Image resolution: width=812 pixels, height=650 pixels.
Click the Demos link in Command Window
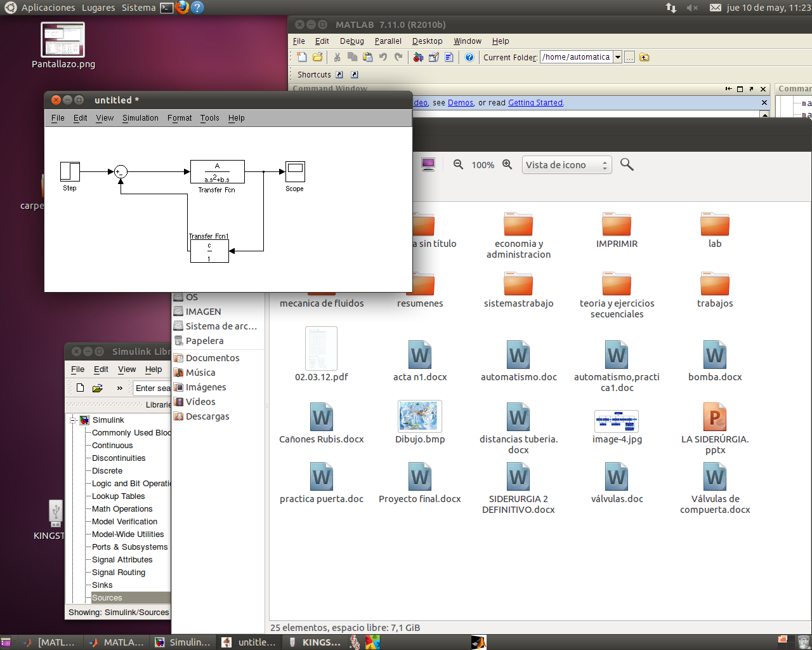pyautogui.click(x=461, y=102)
